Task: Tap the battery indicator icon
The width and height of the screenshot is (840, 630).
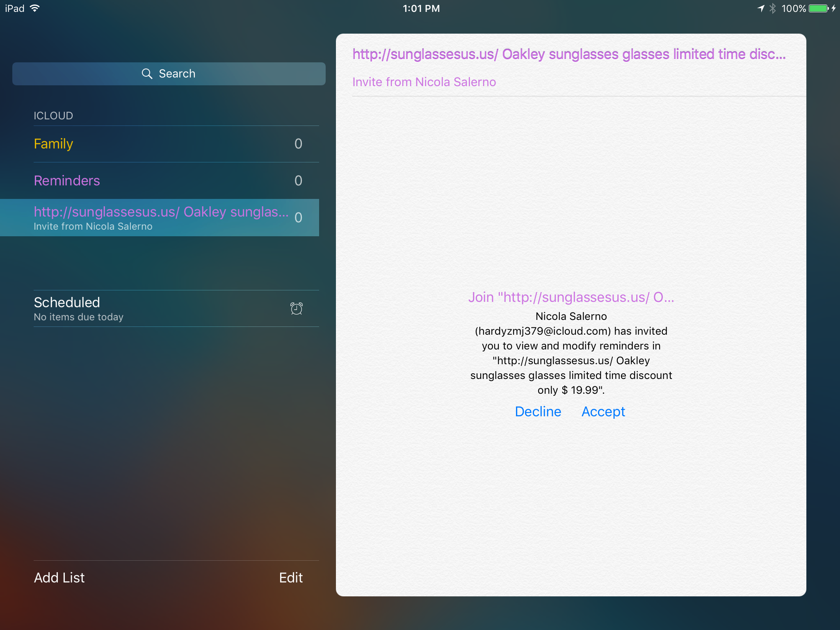Action: pos(818,8)
